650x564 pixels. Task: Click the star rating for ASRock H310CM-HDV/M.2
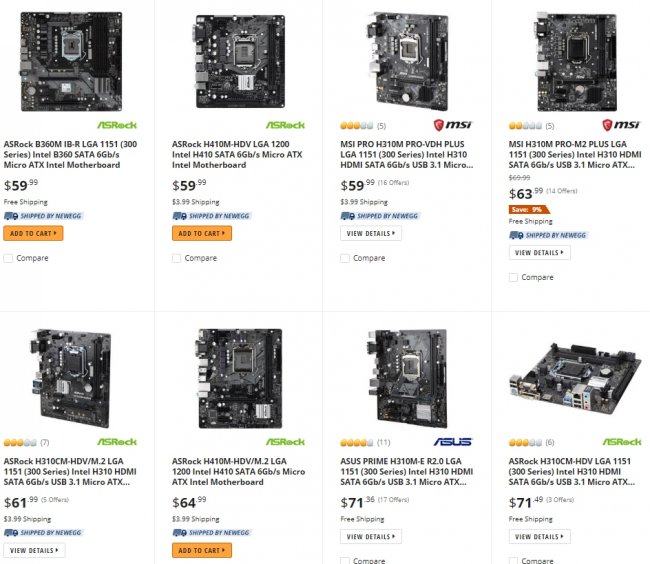click(x=19, y=441)
